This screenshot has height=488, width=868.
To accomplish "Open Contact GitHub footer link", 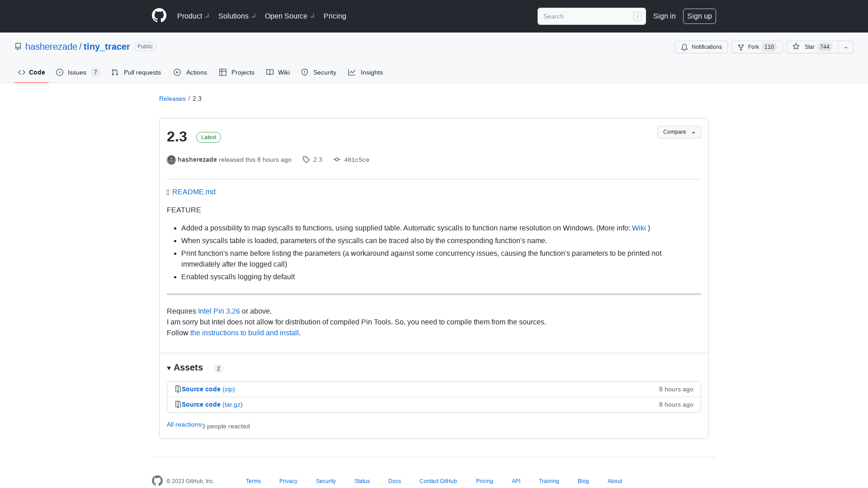I will click(438, 481).
